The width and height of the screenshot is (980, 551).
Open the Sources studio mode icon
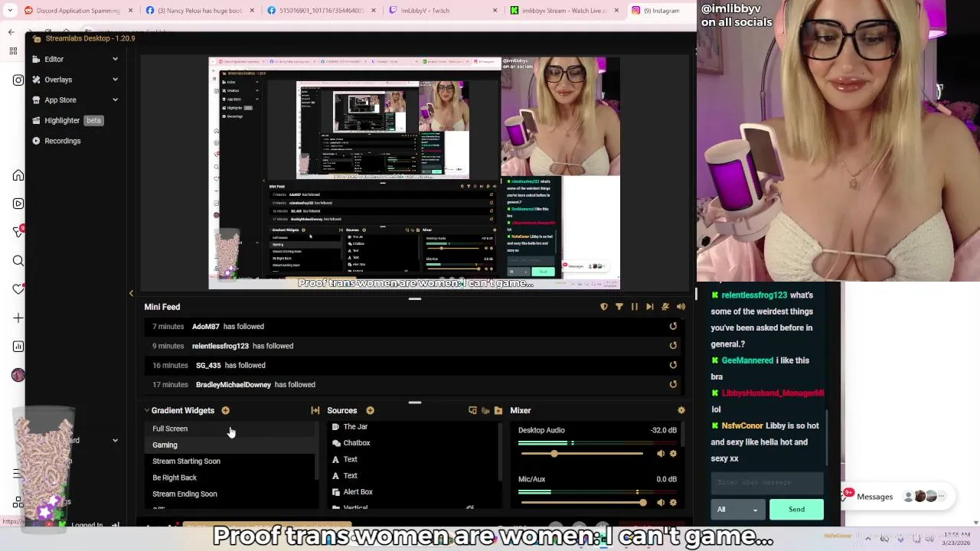pos(472,411)
